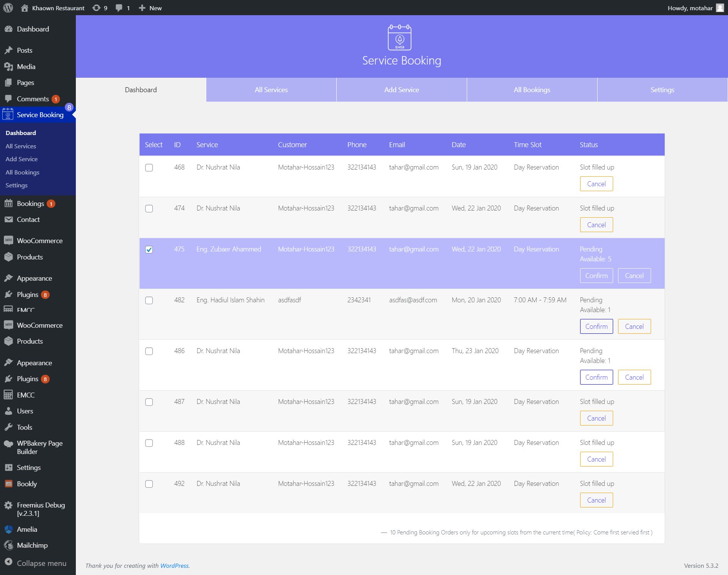The height and width of the screenshot is (575, 728).
Task: Click the Users person icon
Action: click(x=8, y=411)
